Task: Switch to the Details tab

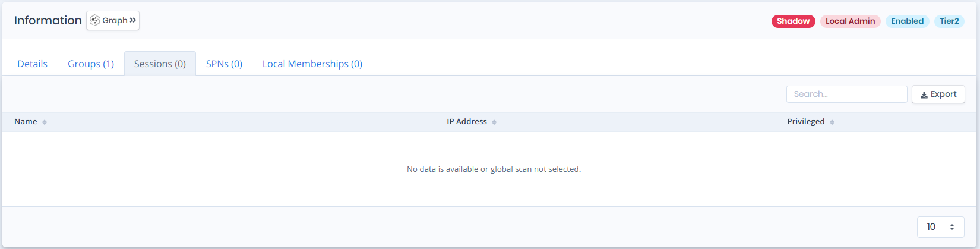Action: coord(32,64)
